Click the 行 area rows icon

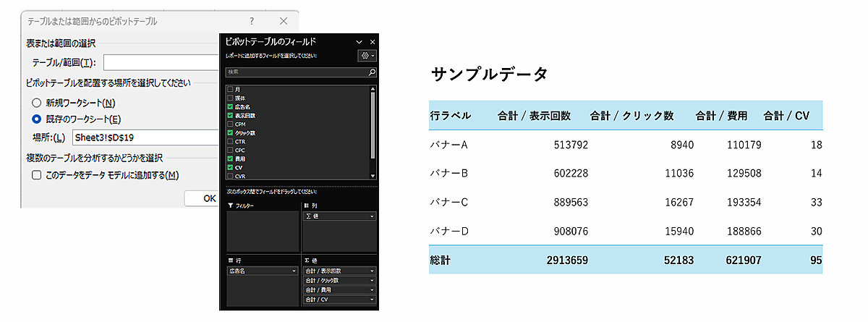click(x=231, y=259)
